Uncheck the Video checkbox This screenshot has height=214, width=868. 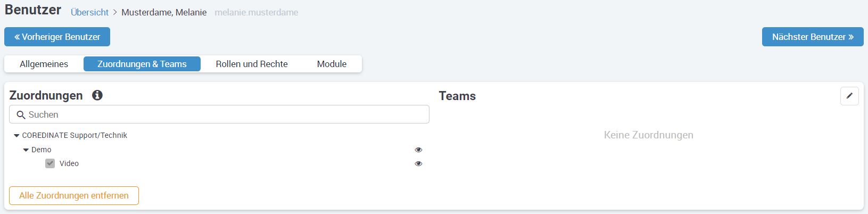click(x=50, y=163)
